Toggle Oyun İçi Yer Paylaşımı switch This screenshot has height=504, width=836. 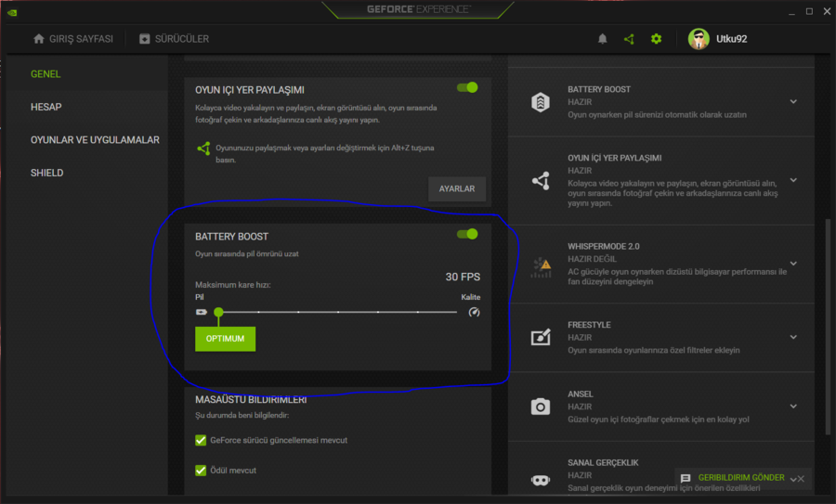tap(467, 87)
